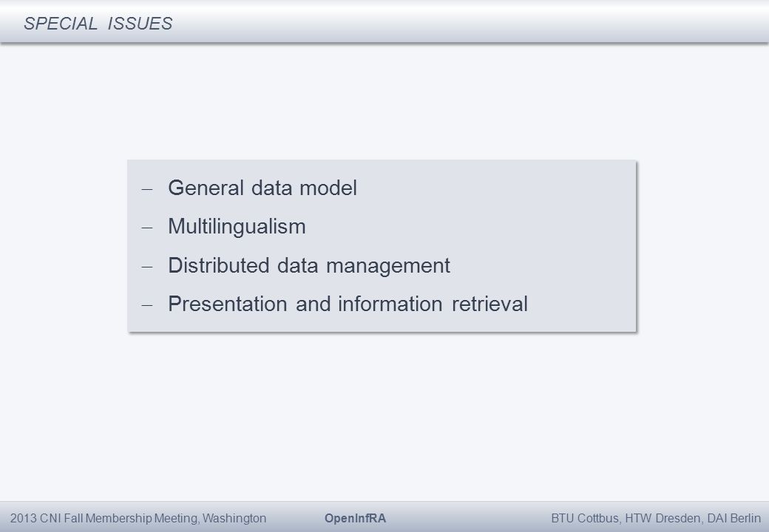This screenshot has width=769, height=532.
Task: Click the dash before Multilingualism
Action: [x=147, y=228]
